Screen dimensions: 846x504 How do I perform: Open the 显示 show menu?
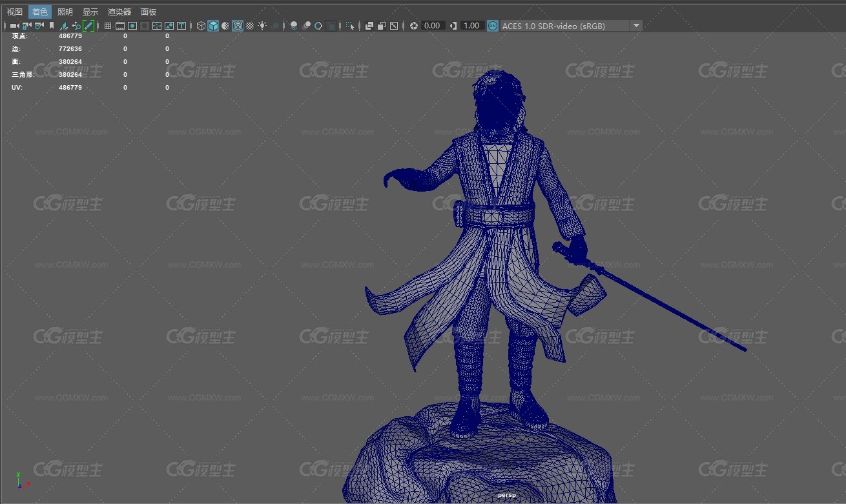click(90, 12)
